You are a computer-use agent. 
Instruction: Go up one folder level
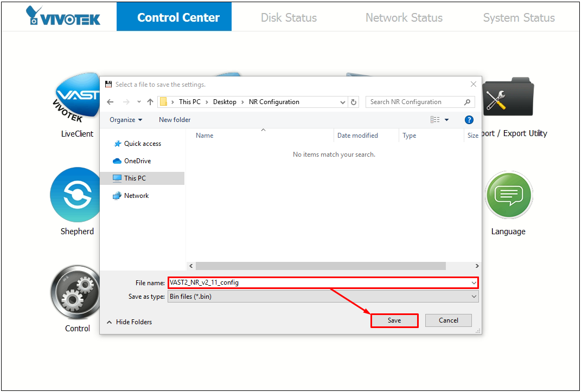point(150,102)
